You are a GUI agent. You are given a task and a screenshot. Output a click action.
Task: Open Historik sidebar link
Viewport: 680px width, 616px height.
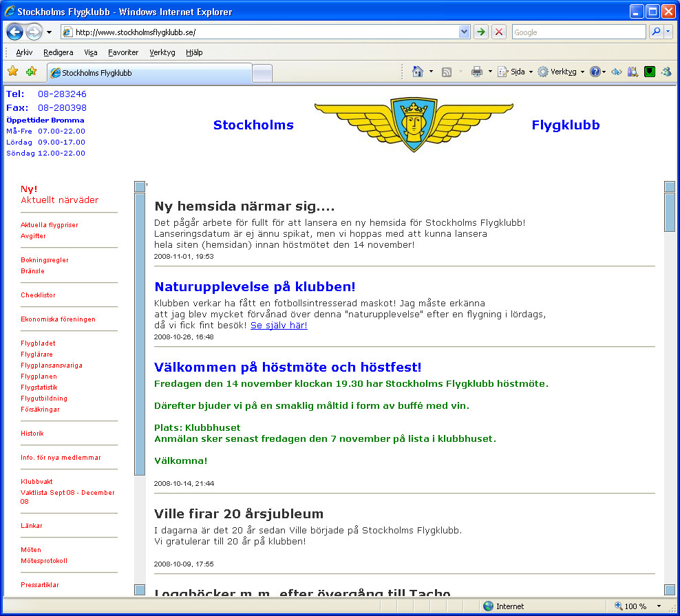point(32,434)
